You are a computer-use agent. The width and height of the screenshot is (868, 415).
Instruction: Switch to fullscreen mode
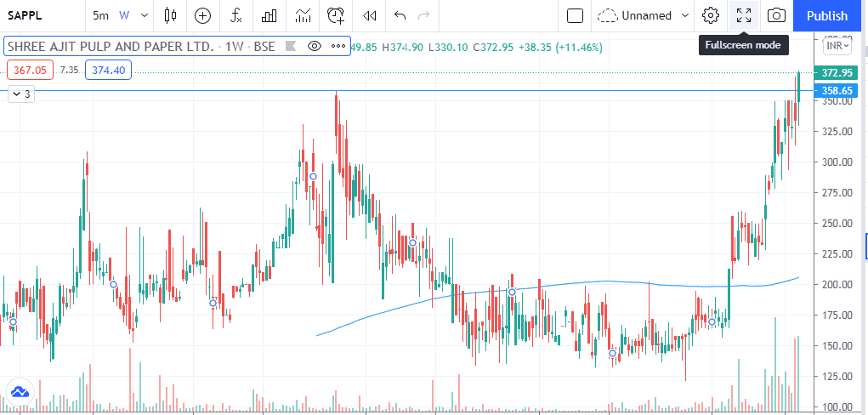pyautogui.click(x=743, y=15)
